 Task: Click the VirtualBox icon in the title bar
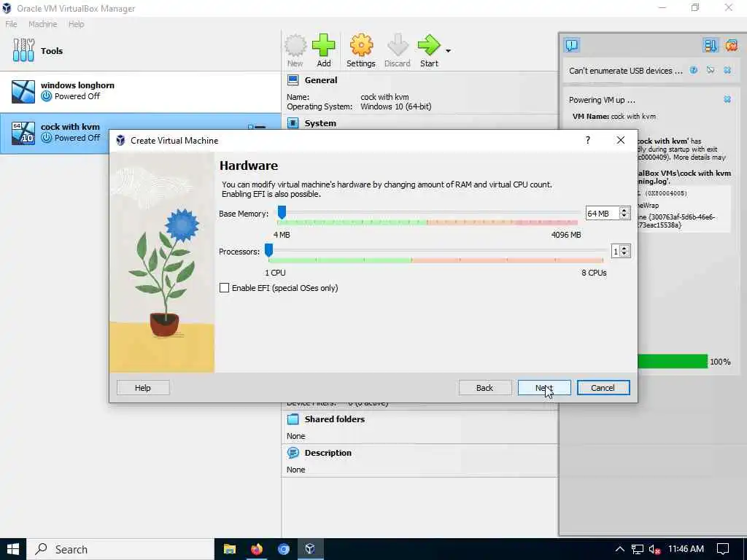pos(7,8)
